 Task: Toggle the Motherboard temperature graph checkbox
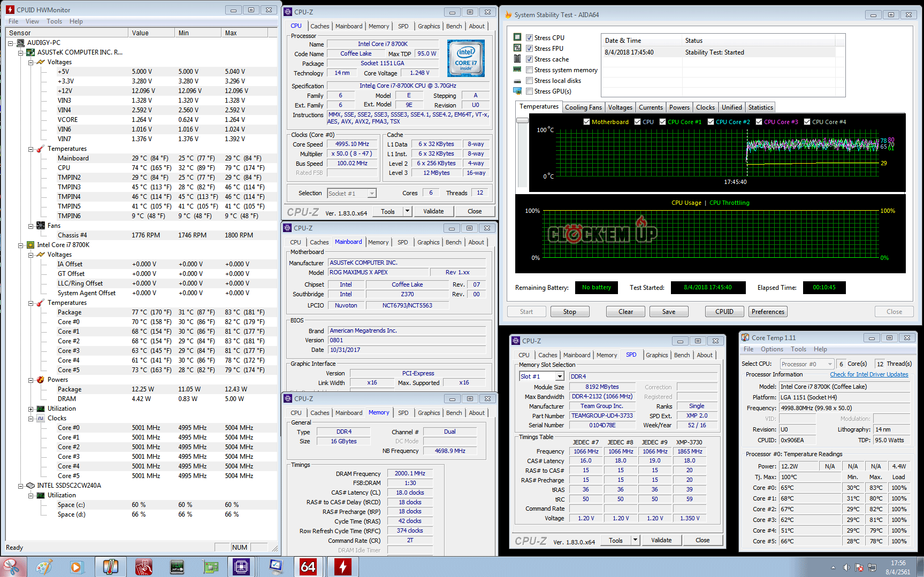(x=586, y=122)
